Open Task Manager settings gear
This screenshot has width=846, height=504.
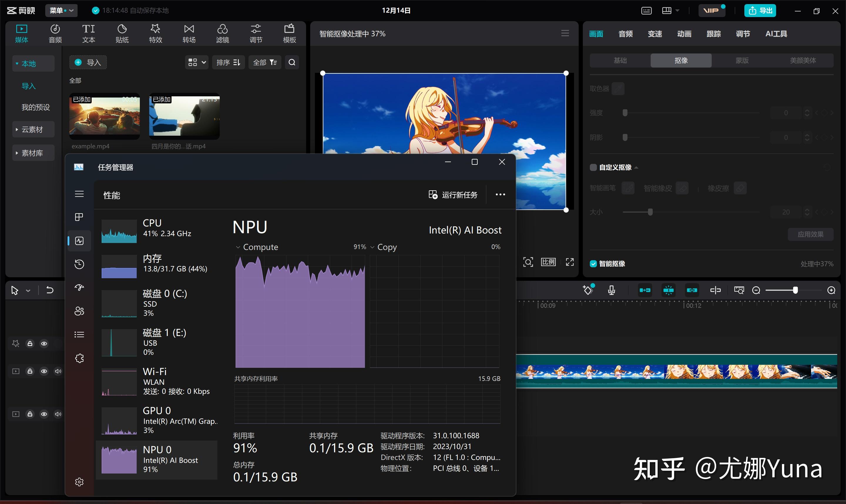[x=79, y=482]
